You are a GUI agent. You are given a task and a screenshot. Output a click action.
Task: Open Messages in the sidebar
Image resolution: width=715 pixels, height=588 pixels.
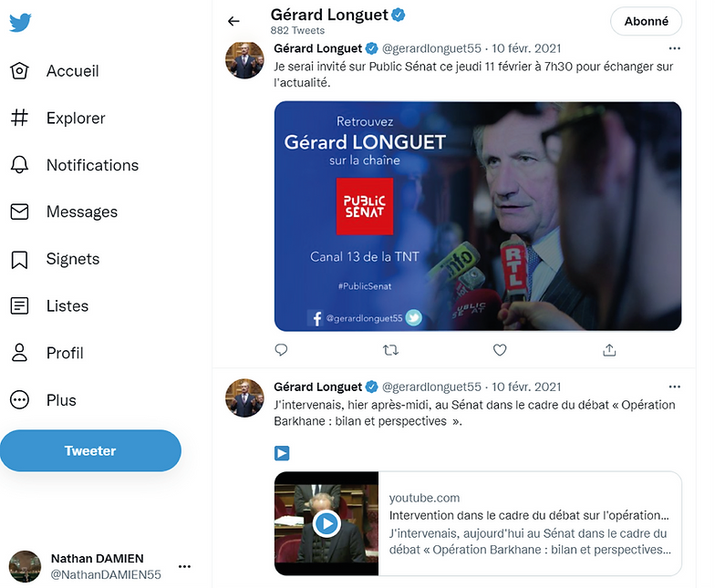(x=81, y=212)
